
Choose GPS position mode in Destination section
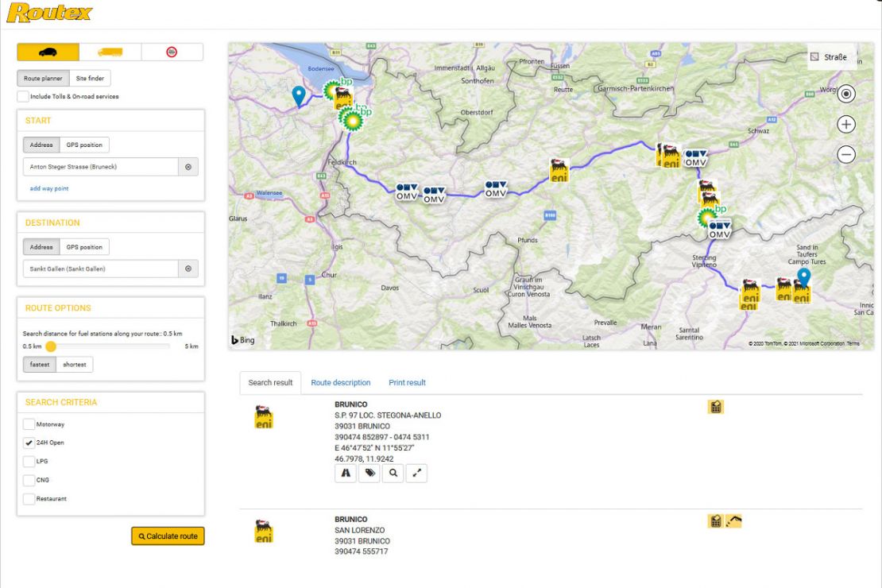[x=84, y=247]
